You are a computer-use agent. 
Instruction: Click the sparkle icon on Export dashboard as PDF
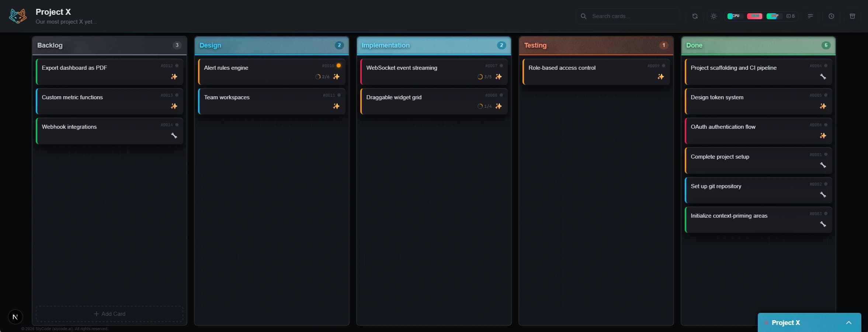point(174,77)
